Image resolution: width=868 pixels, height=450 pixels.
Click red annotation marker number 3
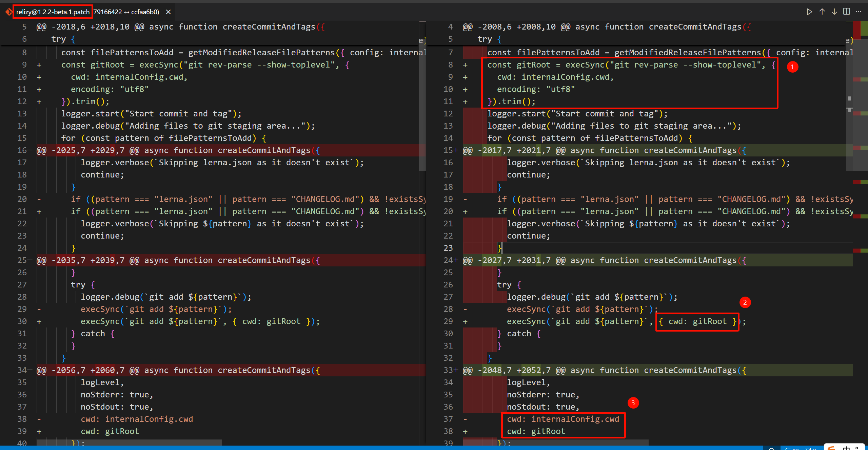[x=633, y=403]
